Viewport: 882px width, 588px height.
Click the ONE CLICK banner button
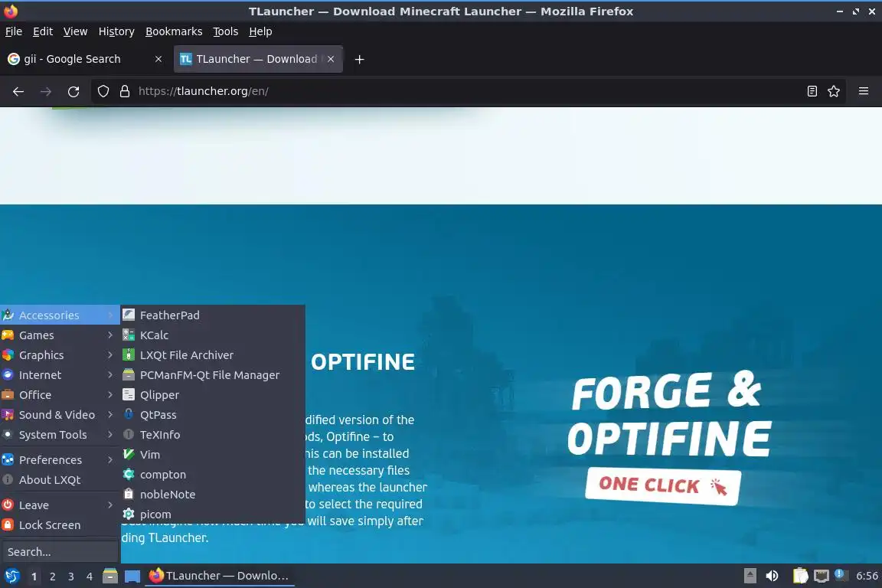point(662,485)
